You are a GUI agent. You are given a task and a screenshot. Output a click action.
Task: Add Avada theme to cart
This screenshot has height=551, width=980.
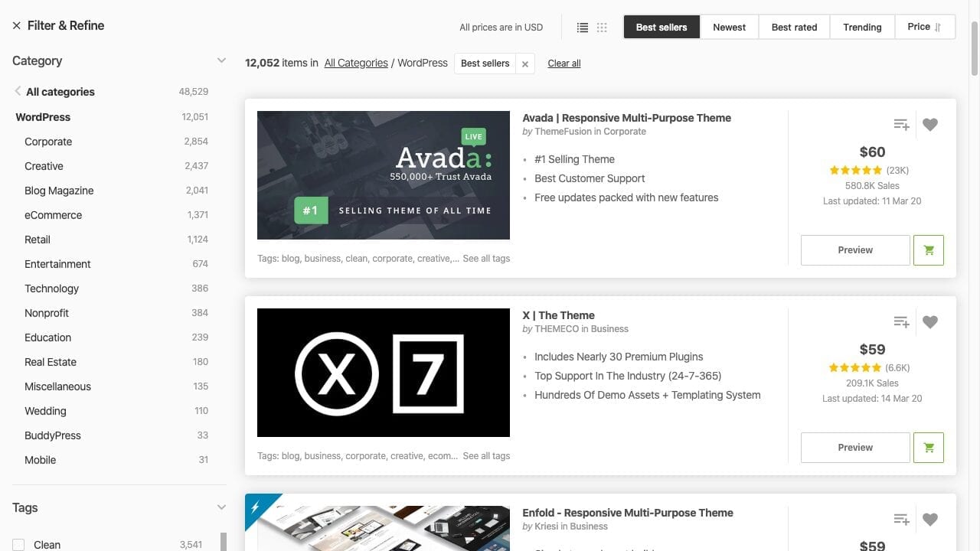point(929,250)
